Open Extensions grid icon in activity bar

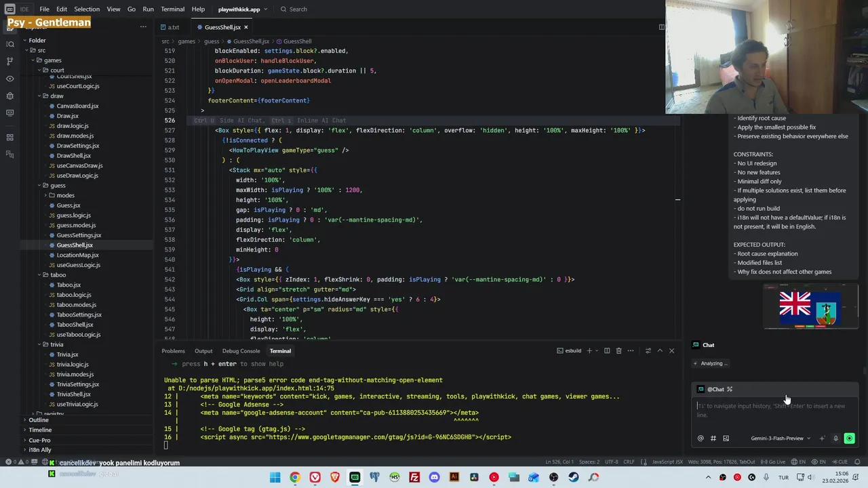tap(9, 138)
